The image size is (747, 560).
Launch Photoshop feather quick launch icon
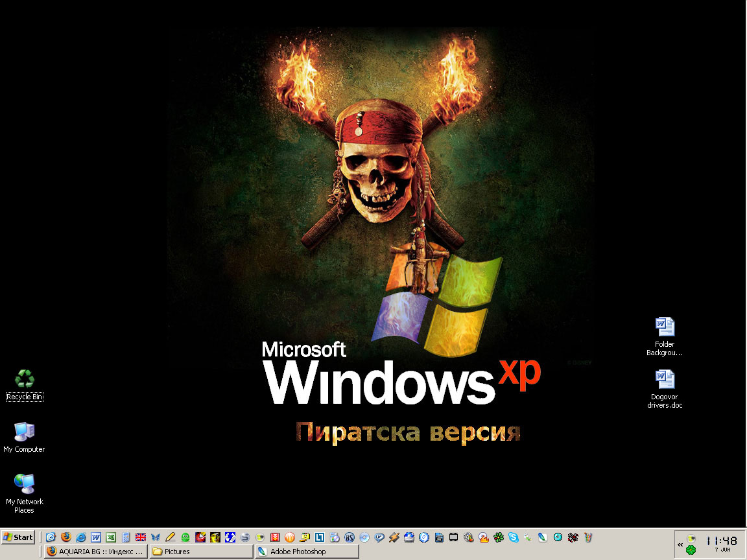[x=543, y=537]
